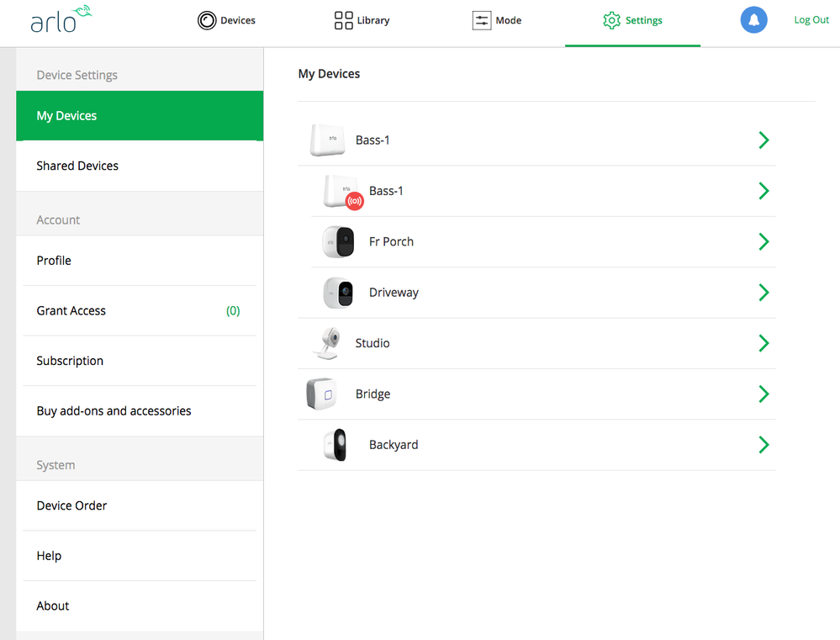This screenshot has height=640, width=840.
Task: Click the Log Out link
Action: click(x=811, y=20)
